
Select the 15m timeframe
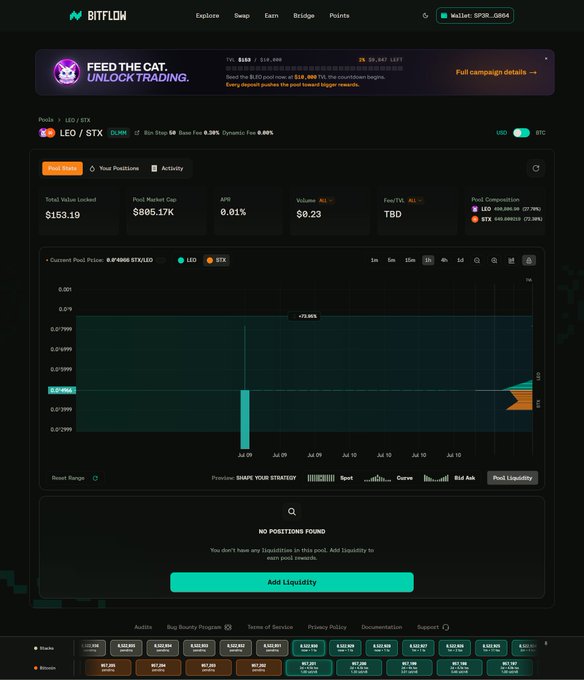tap(410, 260)
